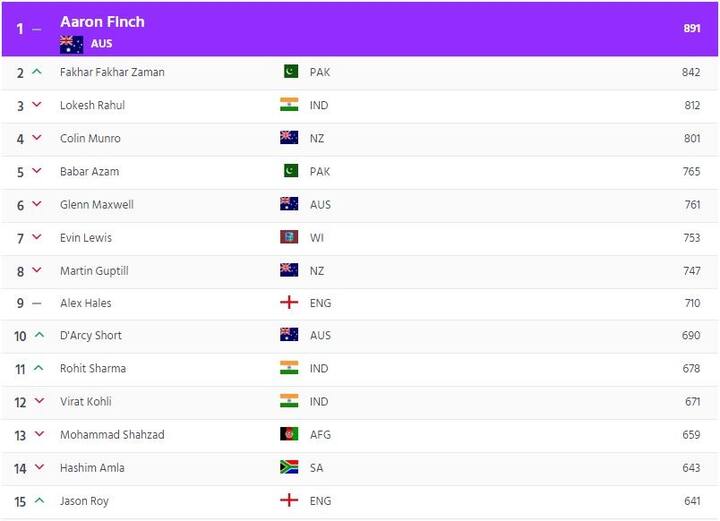The height and width of the screenshot is (521, 720).
Task: Click the India flag in Lokesh Rahul row
Action: (x=290, y=105)
